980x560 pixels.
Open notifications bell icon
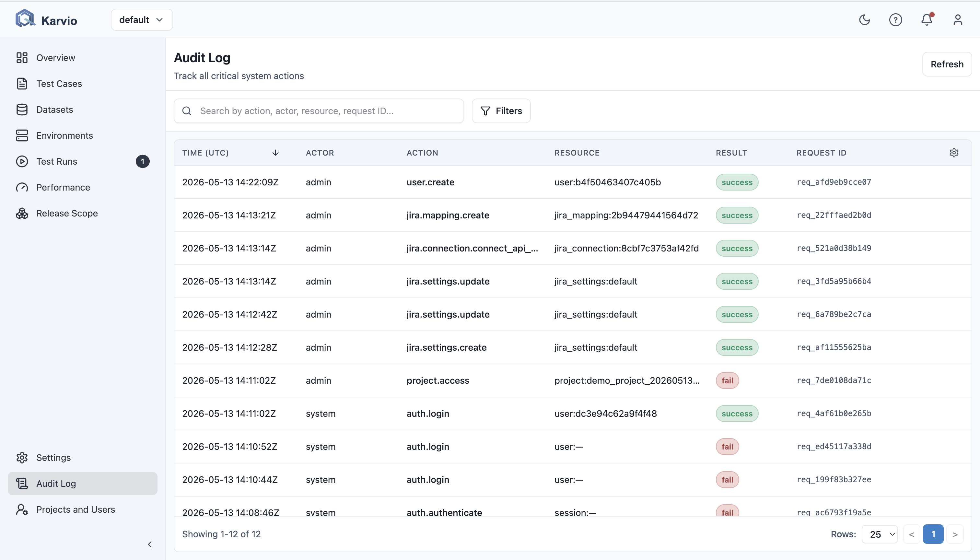[927, 19]
